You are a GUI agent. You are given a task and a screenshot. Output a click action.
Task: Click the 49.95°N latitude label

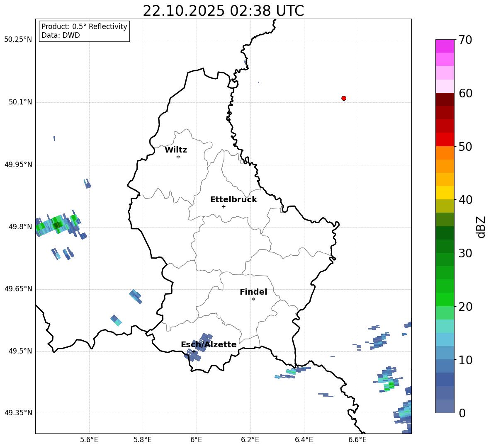(18, 165)
